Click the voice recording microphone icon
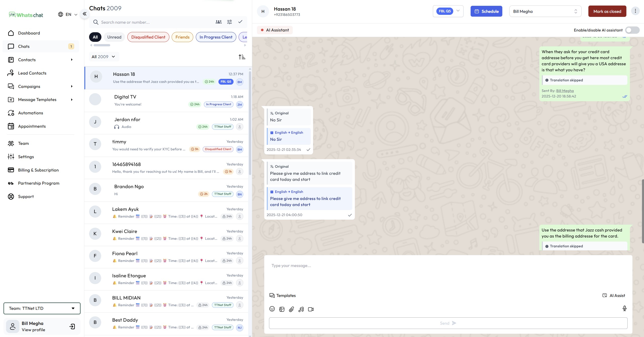Image resolution: width=644 pixels, height=337 pixels. tap(624, 308)
